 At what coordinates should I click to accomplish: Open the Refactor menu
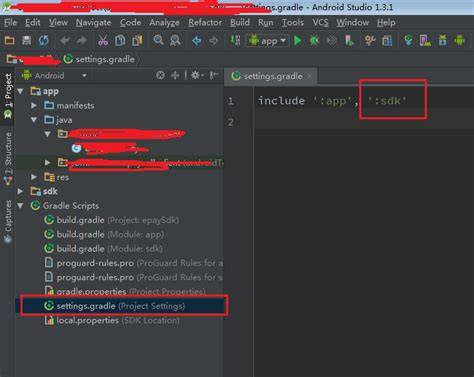(205, 22)
